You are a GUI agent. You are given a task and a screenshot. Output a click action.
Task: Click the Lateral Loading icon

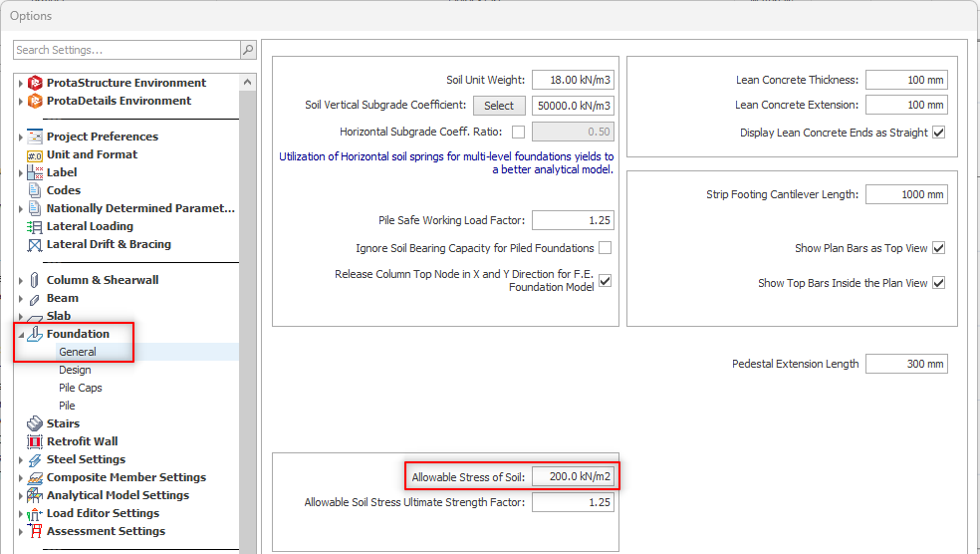point(36,226)
